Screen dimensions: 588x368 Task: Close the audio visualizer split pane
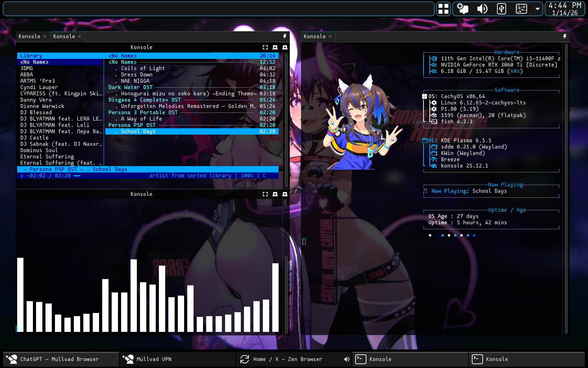point(285,194)
